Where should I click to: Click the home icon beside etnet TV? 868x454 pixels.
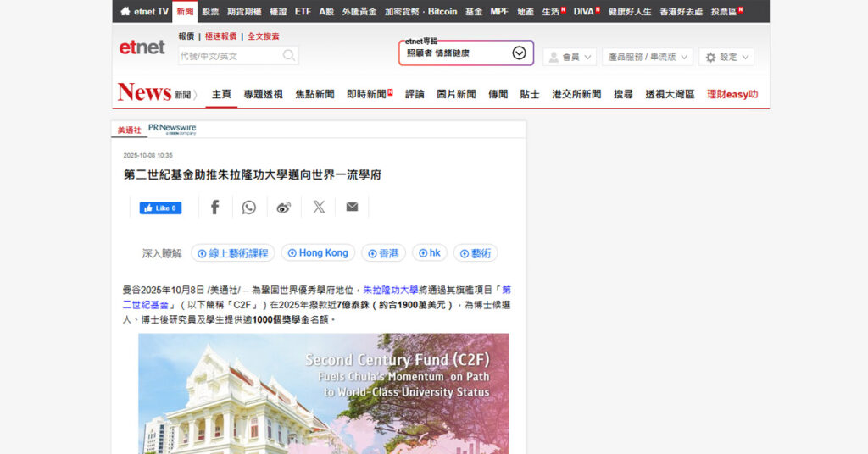[x=125, y=11]
